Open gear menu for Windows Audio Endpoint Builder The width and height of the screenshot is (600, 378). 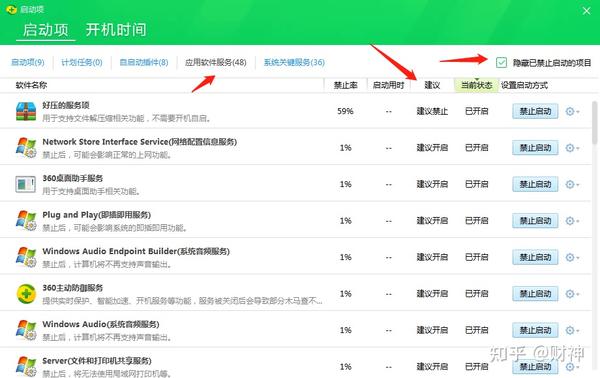tap(572, 257)
